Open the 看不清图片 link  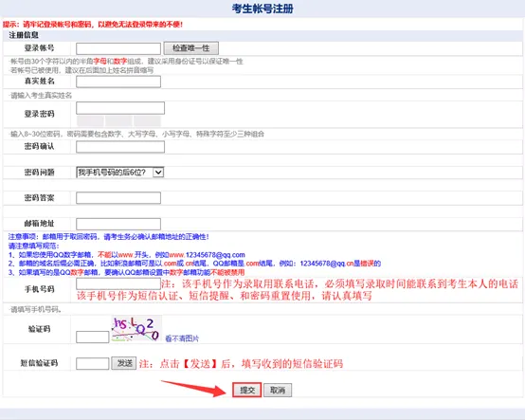(182, 338)
